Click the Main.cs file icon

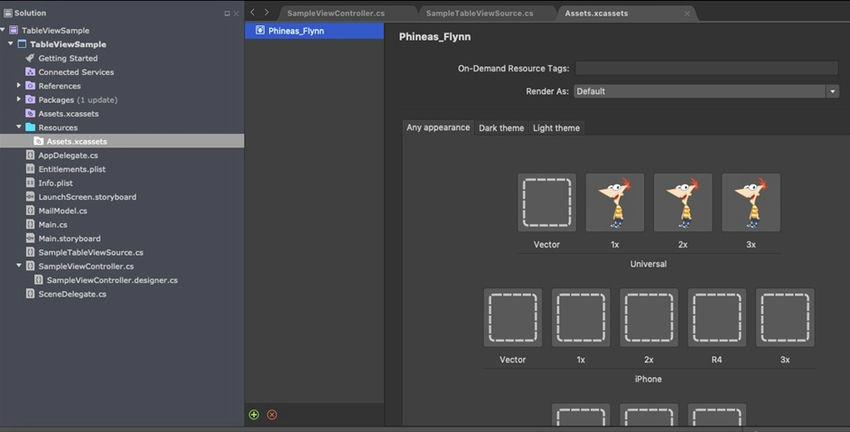pos(30,224)
